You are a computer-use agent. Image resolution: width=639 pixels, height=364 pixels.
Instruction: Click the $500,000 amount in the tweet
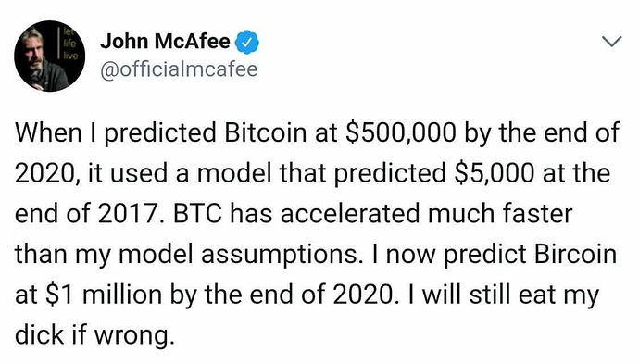pos(400,133)
